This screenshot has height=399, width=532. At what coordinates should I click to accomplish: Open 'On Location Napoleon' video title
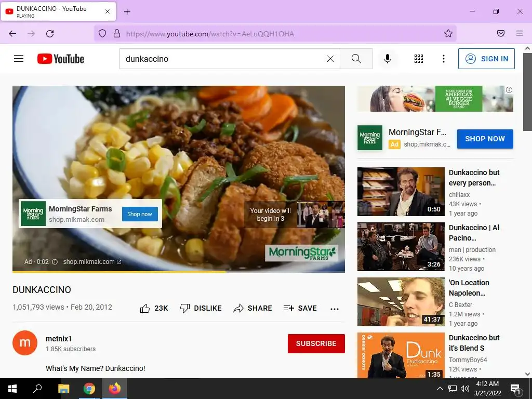(x=469, y=288)
